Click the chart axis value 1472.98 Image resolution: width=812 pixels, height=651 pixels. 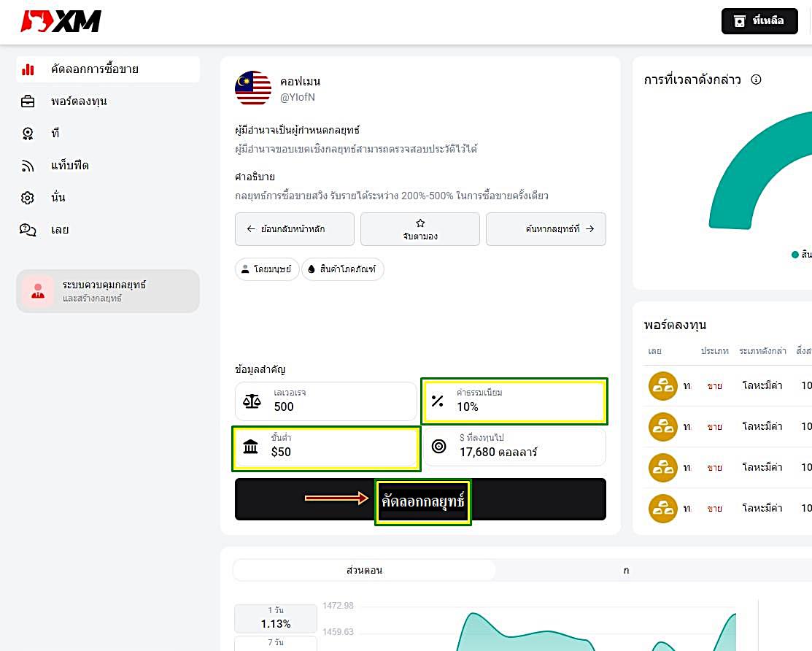338,606
